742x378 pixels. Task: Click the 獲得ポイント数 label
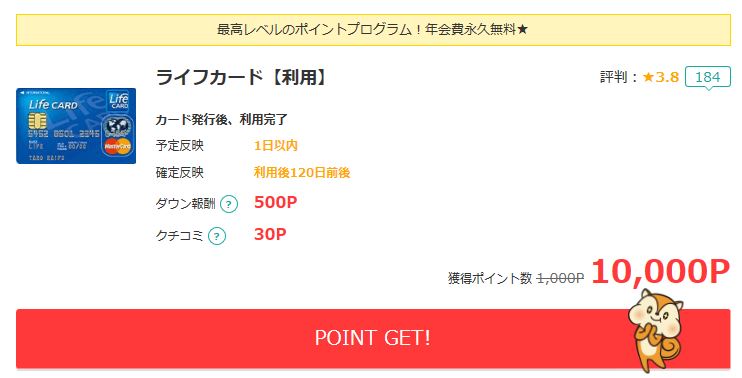tap(490, 278)
